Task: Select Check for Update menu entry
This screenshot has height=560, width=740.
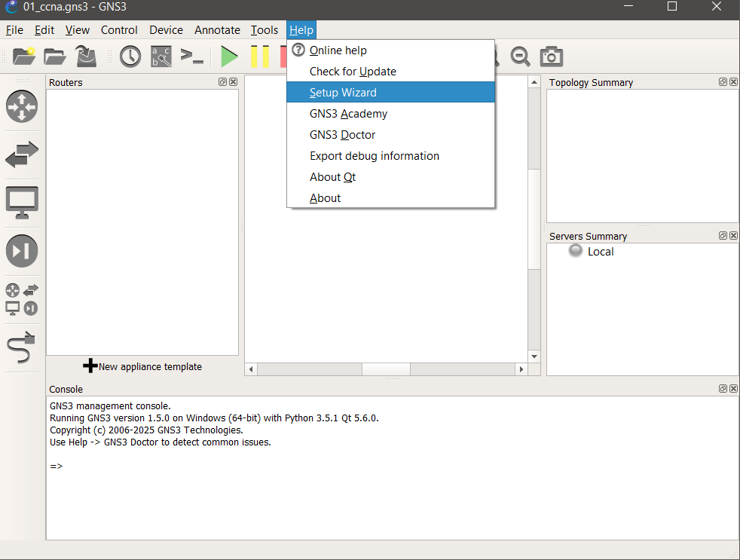Action: click(390, 72)
